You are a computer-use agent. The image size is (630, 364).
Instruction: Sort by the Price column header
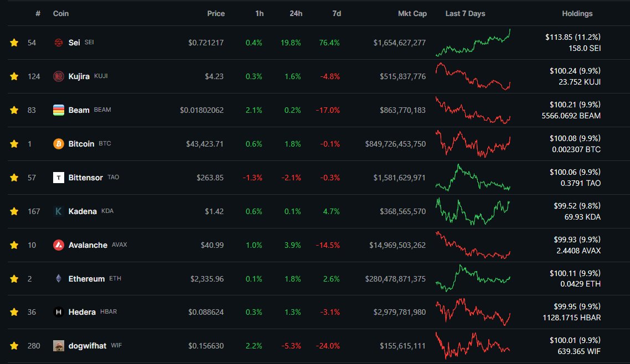click(x=216, y=14)
